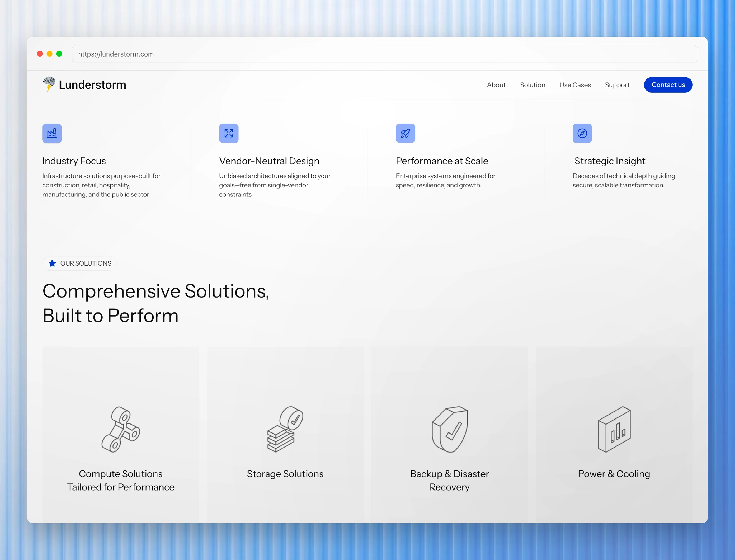Viewport: 735px width, 560px height.
Task: Open the Solution navigation link
Action: pyautogui.click(x=532, y=85)
